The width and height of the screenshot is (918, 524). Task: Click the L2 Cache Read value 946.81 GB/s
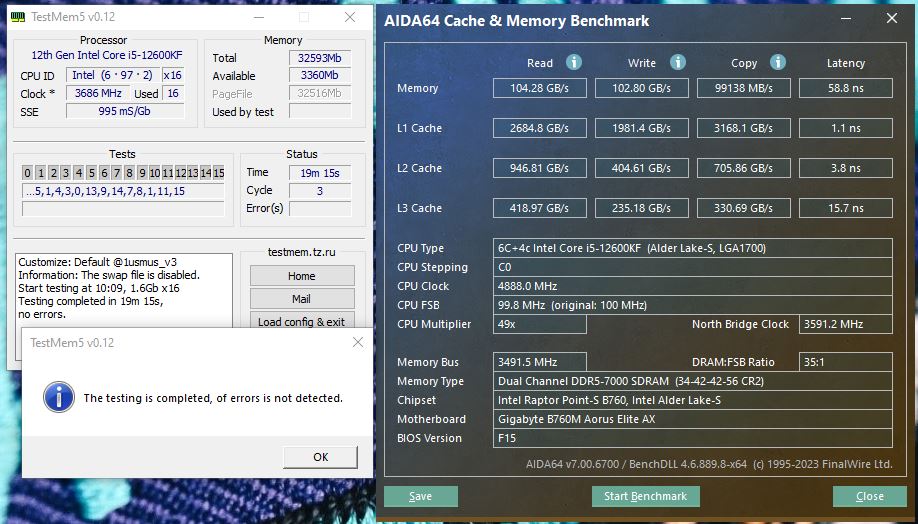pyautogui.click(x=540, y=168)
